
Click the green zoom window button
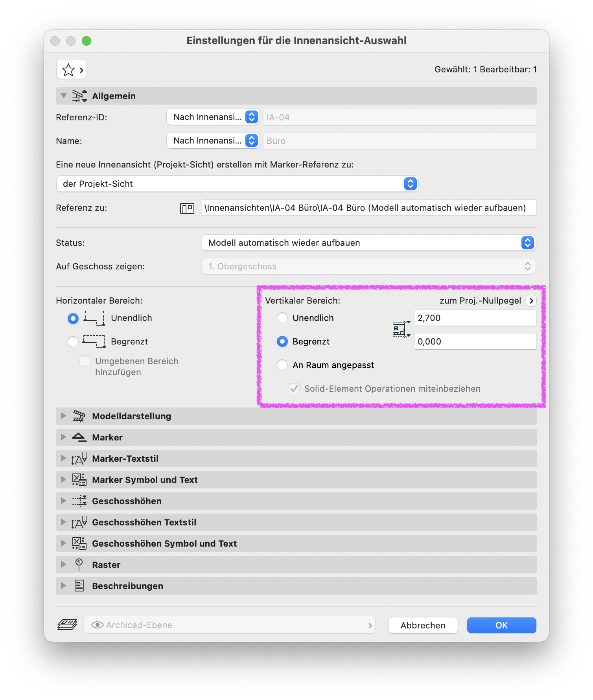click(87, 41)
